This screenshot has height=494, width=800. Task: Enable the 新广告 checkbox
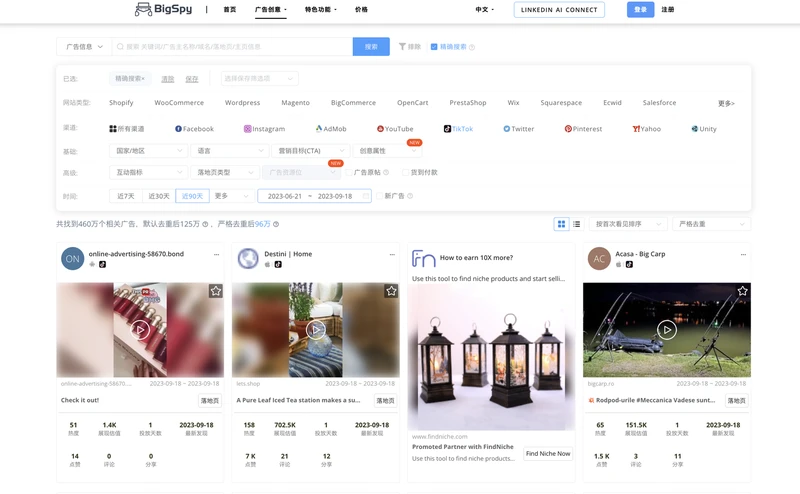click(x=380, y=196)
